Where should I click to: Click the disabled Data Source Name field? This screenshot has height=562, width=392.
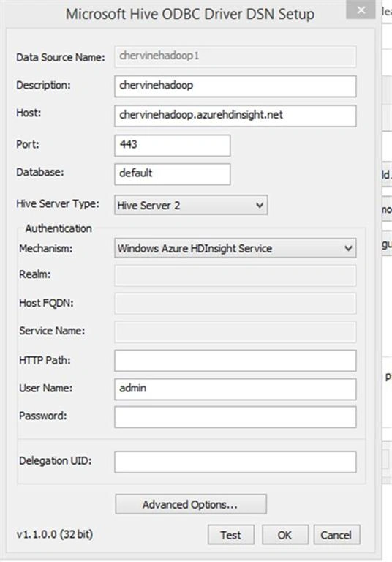click(x=235, y=56)
